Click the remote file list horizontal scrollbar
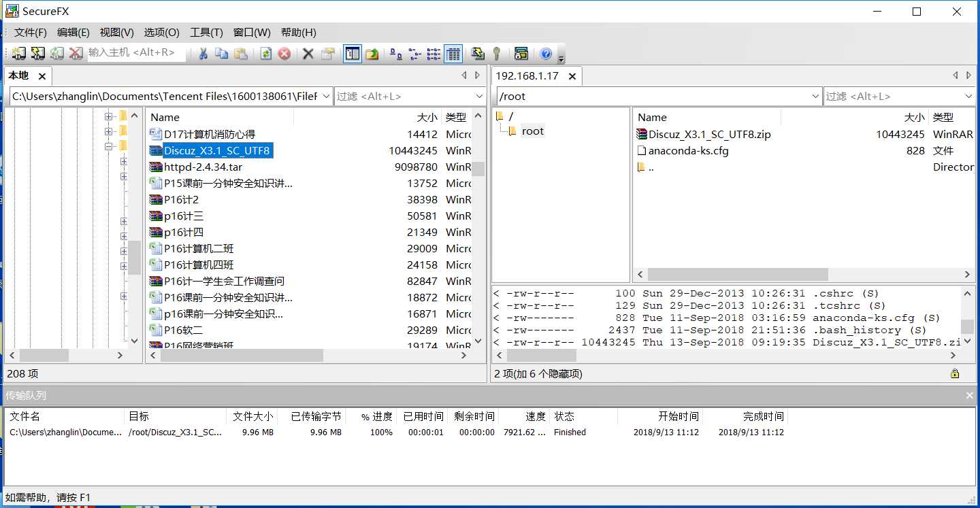The height and width of the screenshot is (508, 980). pos(738,275)
